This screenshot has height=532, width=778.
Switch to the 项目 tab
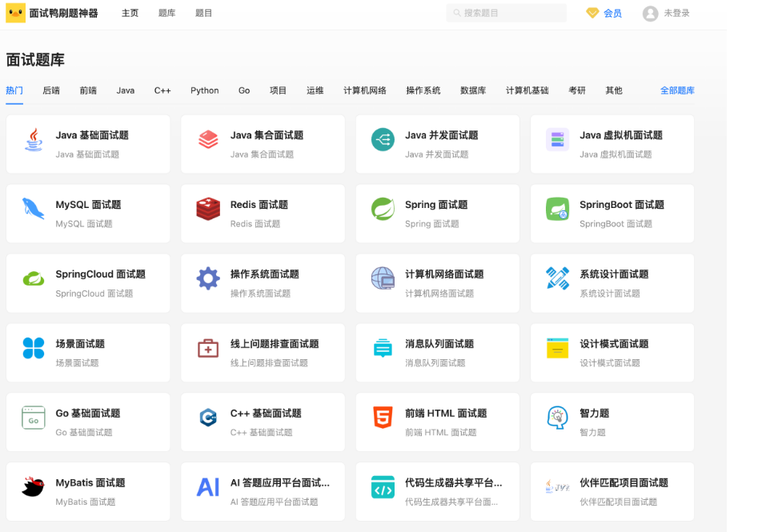click(x=278, y=90)
